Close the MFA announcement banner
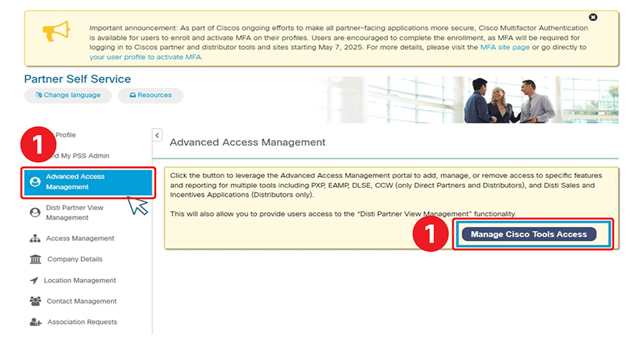Image resolution: width=644 pixels, height=344 pixels. click(x=593, y=17)
